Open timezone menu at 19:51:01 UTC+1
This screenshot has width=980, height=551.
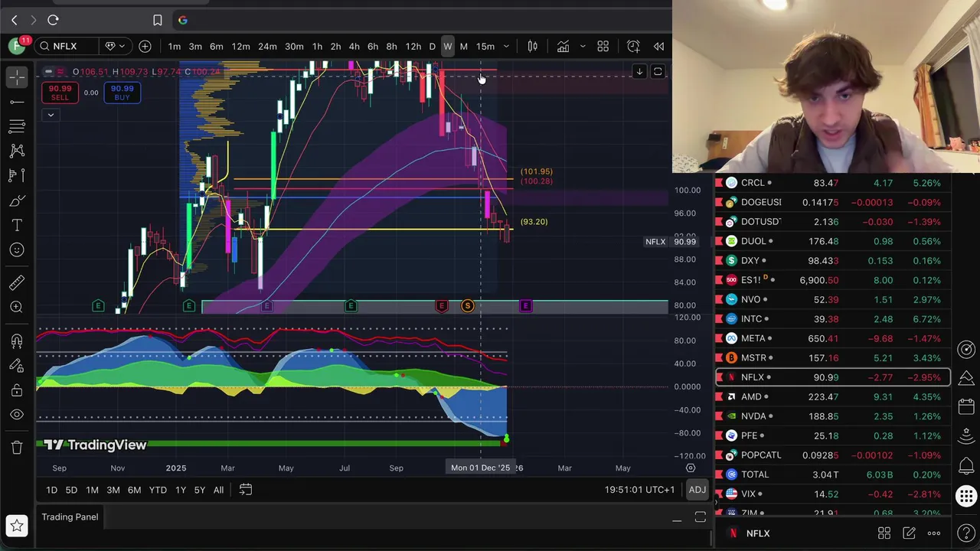pos(639,490)
